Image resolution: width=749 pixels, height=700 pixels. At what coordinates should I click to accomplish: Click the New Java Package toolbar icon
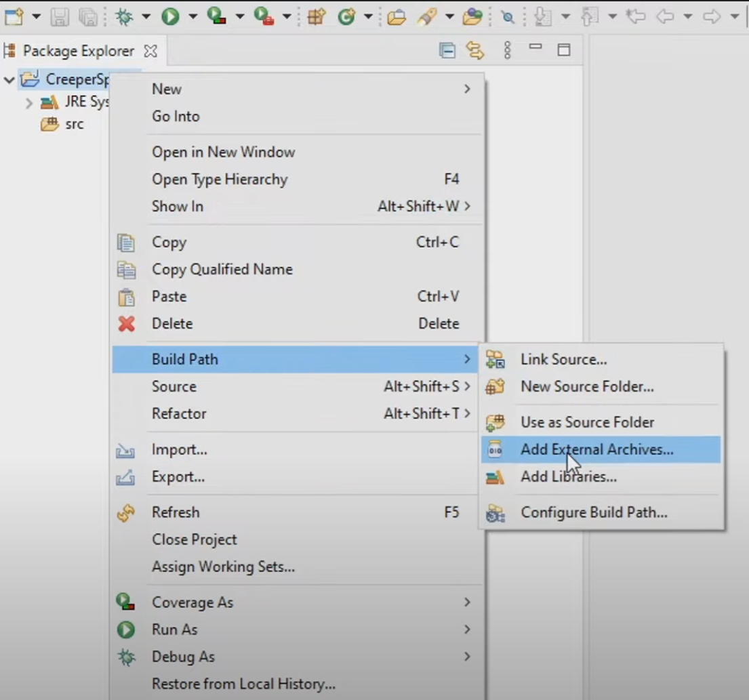pyautogui.click(x=317, y=17)
